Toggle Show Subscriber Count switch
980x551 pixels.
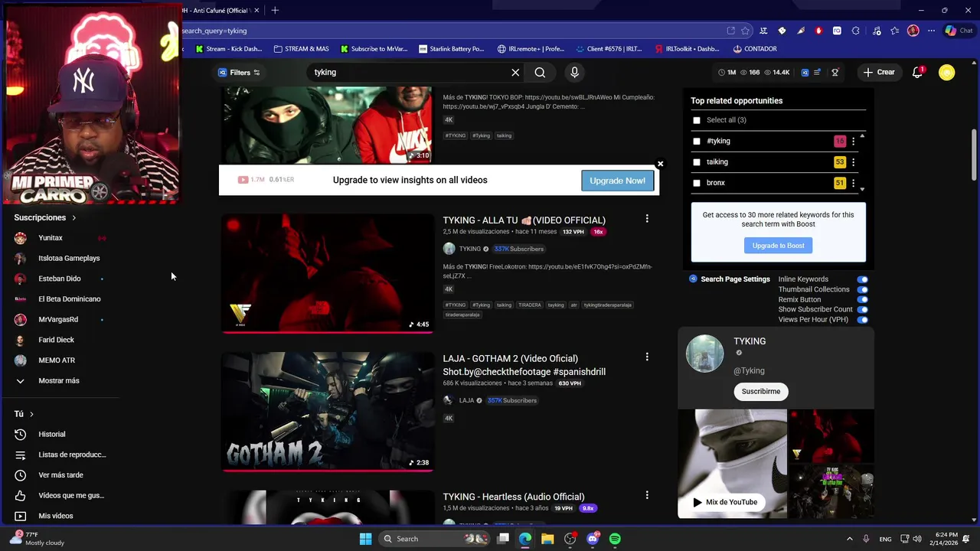pyautogui.click(x=863, y=309)
